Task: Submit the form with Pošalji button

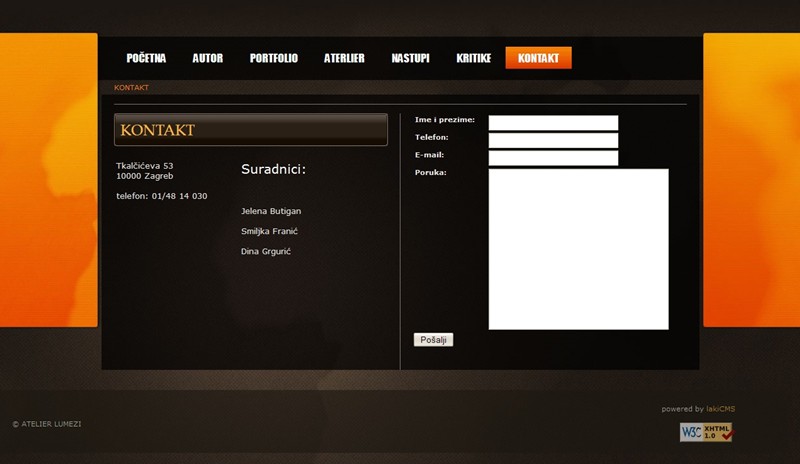Action: coord(433,340)
